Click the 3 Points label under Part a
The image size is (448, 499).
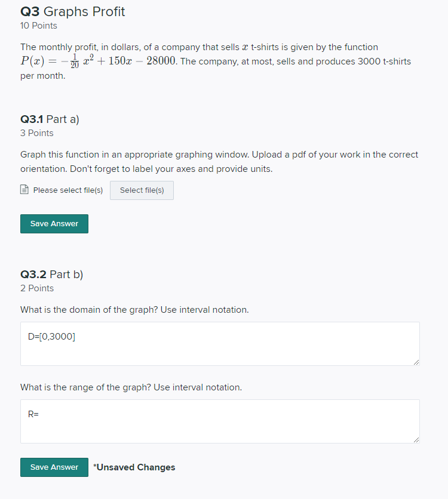coord(36,133)
